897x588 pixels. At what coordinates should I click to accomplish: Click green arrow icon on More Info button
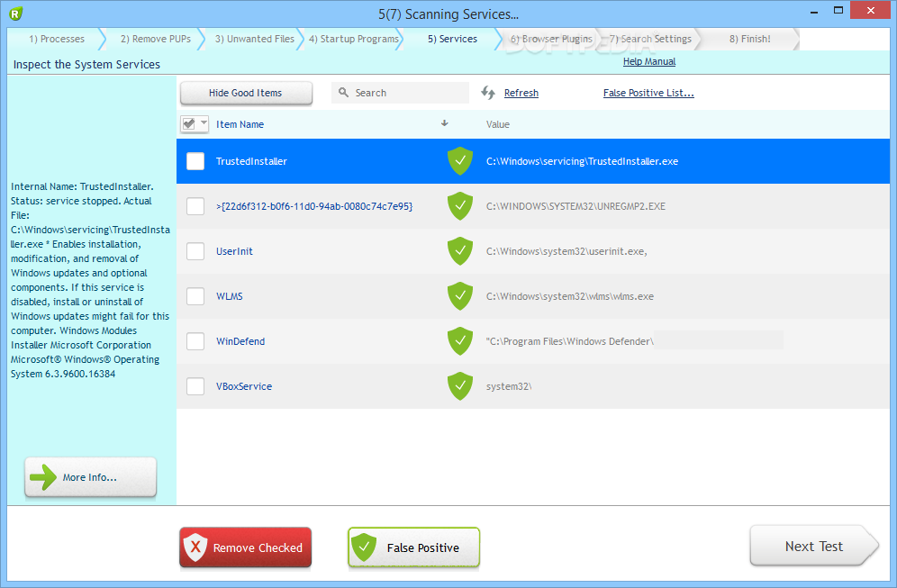point(43,477)
